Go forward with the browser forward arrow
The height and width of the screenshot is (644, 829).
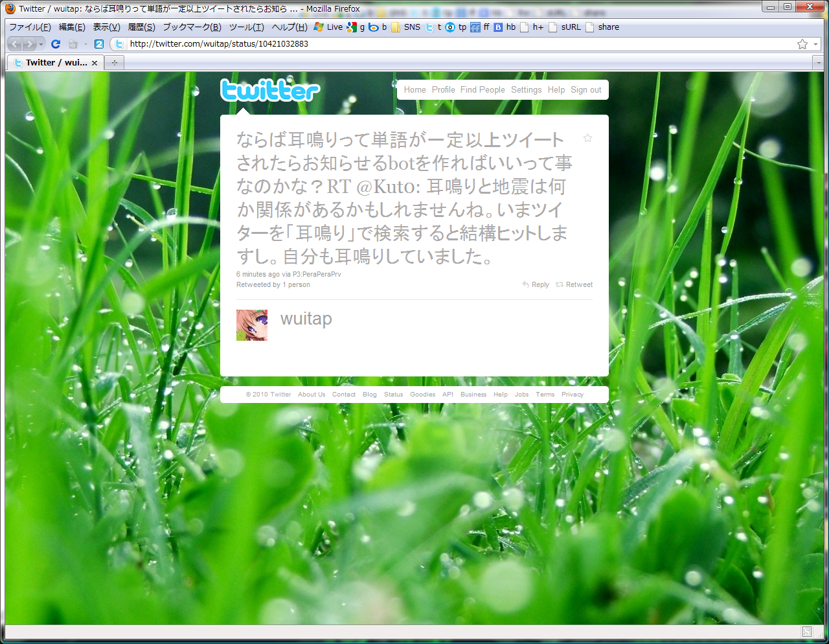[x=29, y=44]
